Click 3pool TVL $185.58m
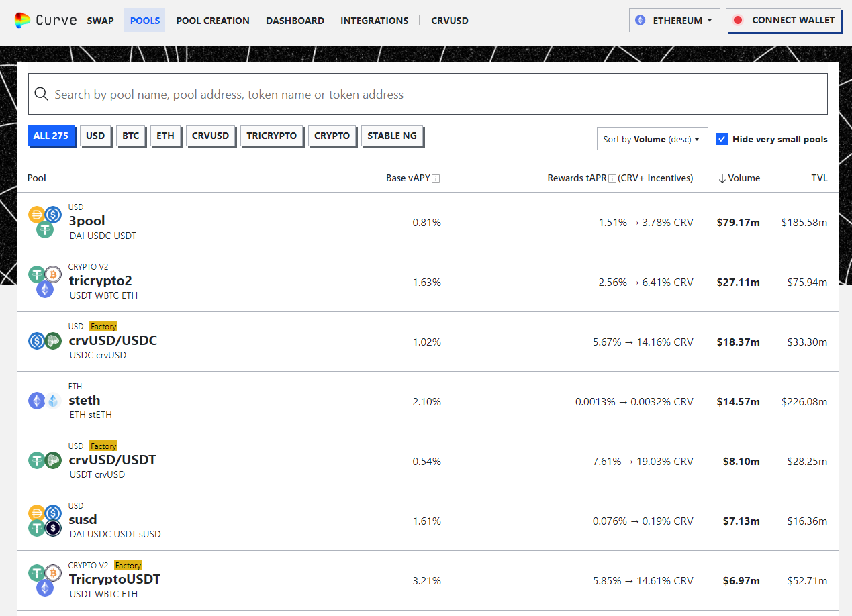852x616 pixels. click(804, 223)
